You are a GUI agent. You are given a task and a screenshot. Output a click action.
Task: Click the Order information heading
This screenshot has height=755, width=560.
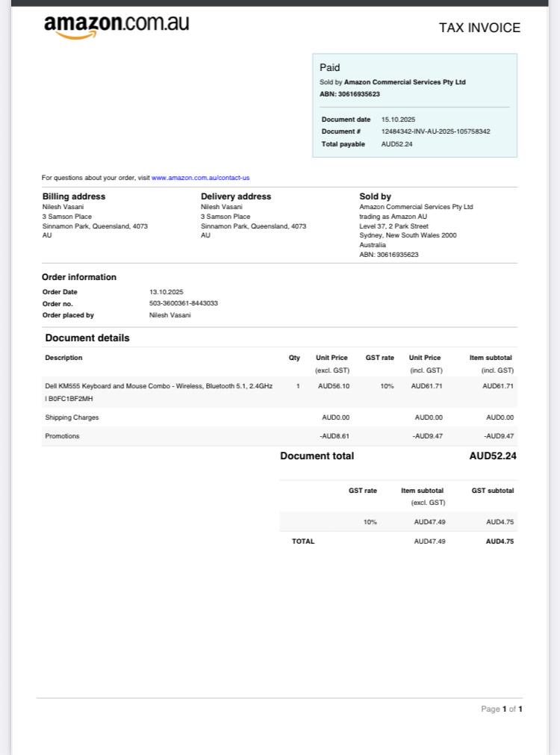79,277
